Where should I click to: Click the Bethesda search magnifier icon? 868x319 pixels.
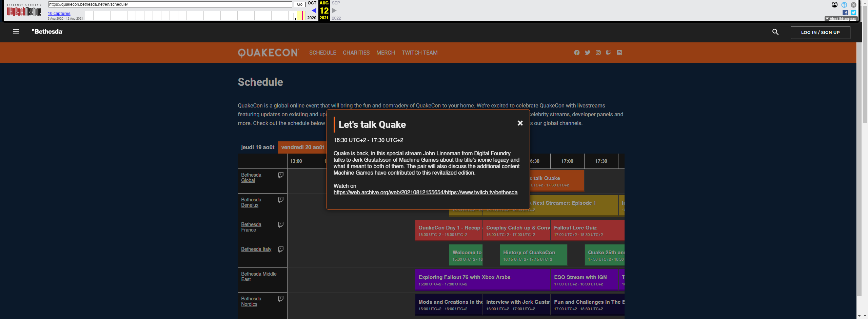click(775, 32)
